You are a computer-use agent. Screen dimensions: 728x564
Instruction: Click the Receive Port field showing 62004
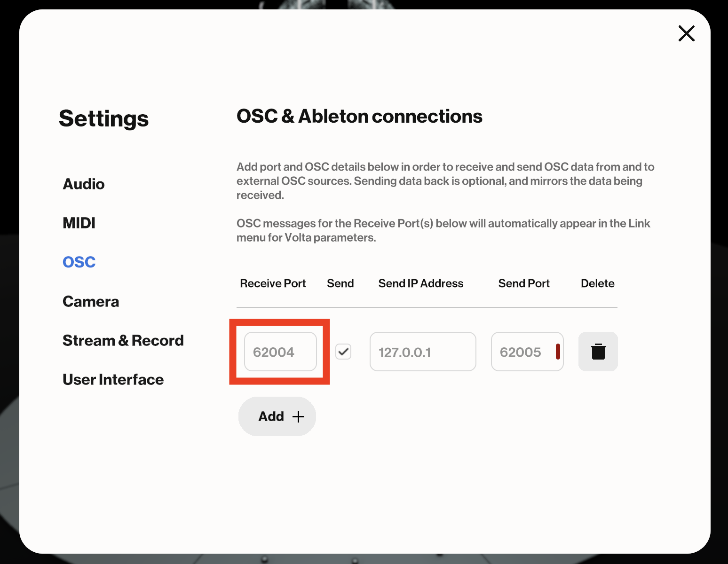[x=280, y=352]
